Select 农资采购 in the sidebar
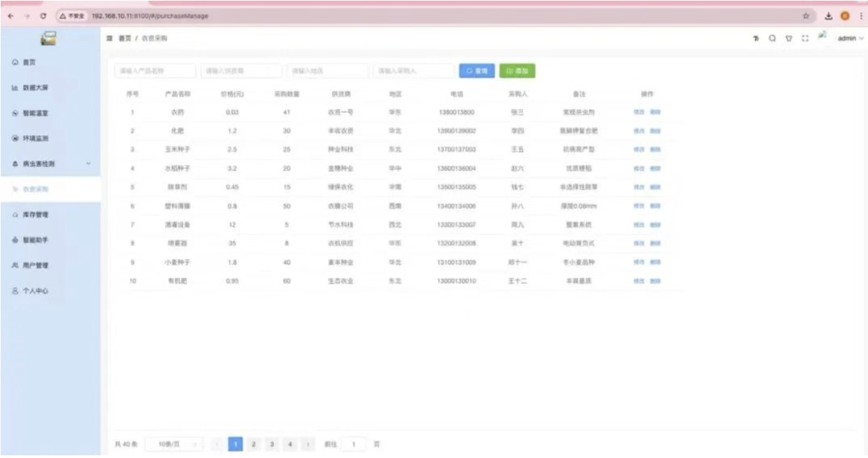The image size is (868, 458). coord(51,189)
